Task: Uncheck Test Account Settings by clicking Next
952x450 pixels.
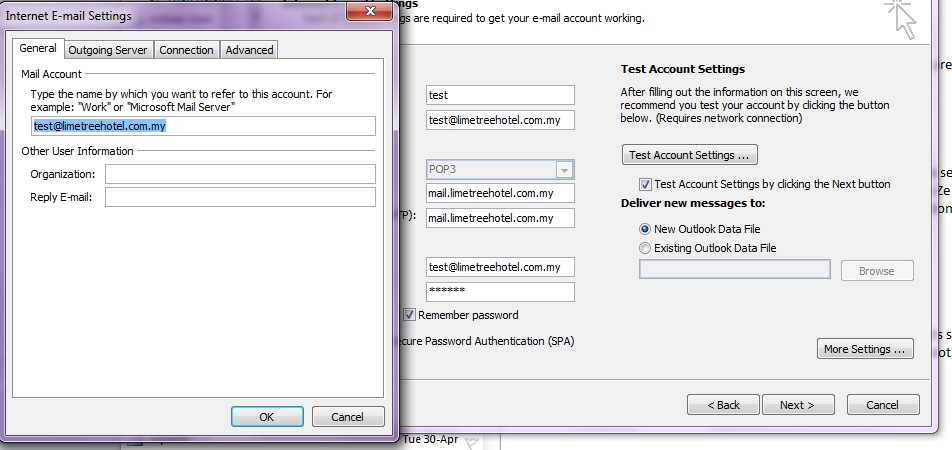Action: click(x=645, y=184)
